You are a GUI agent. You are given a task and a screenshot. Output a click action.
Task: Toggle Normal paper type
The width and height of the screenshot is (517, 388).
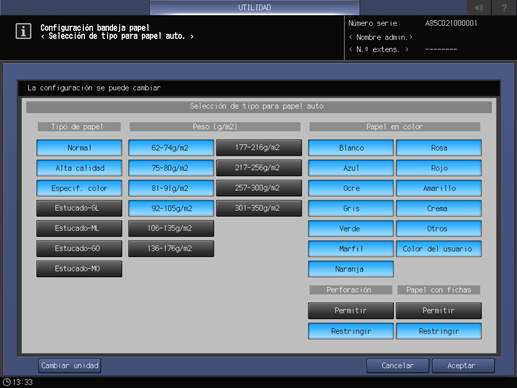79,148
